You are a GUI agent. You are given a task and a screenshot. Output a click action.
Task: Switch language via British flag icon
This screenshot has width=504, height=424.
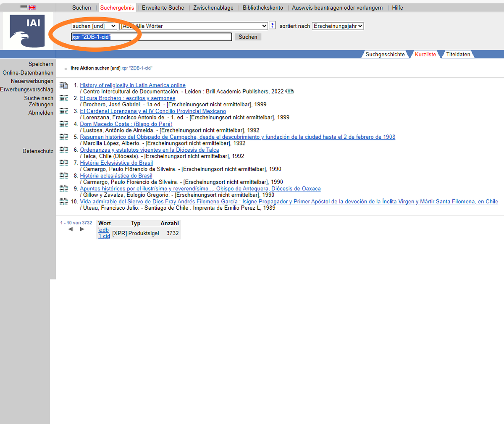click(32, 8)
